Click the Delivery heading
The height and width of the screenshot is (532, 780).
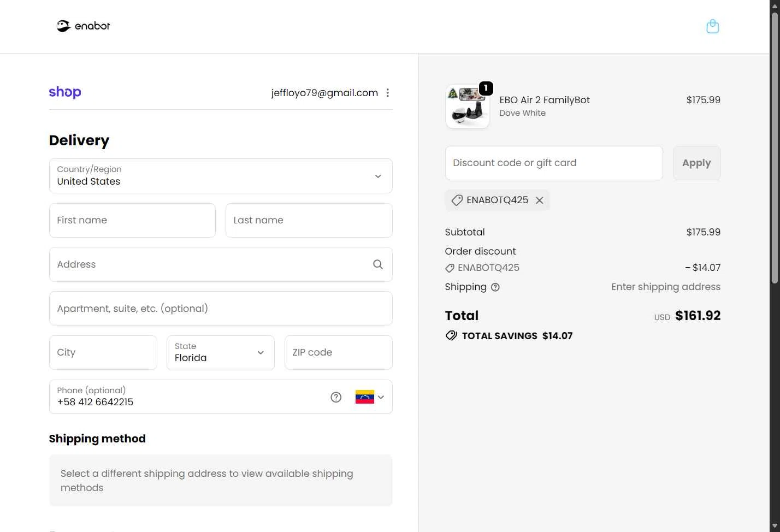79,141
